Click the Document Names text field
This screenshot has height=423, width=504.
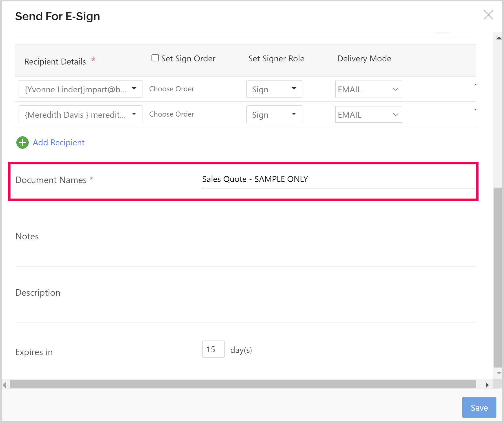[x=338, y=179]
